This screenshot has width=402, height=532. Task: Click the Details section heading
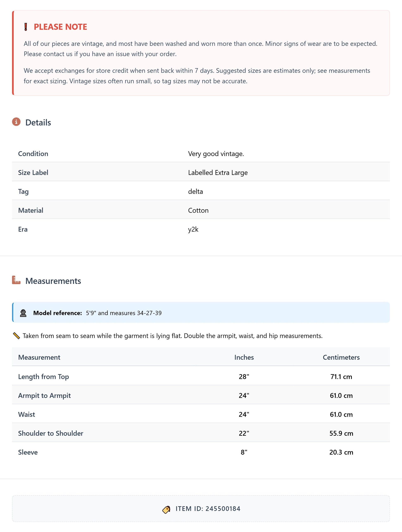38,123
